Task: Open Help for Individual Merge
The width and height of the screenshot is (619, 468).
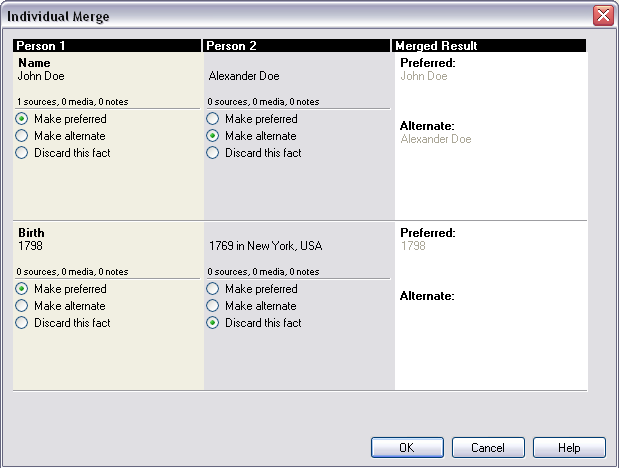Action: 569,447
